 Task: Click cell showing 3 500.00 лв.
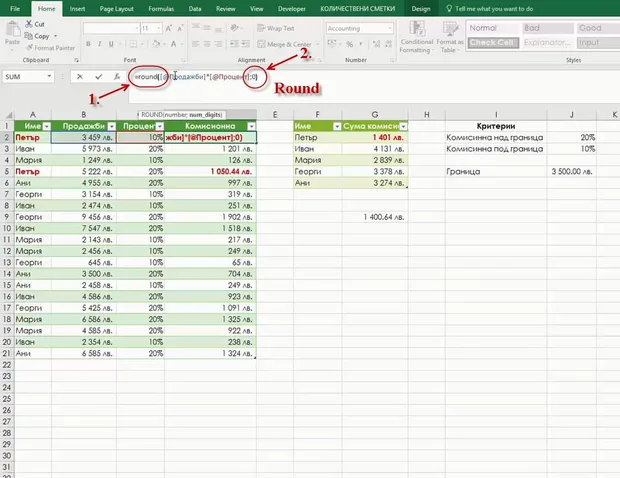tap(572, 172)
